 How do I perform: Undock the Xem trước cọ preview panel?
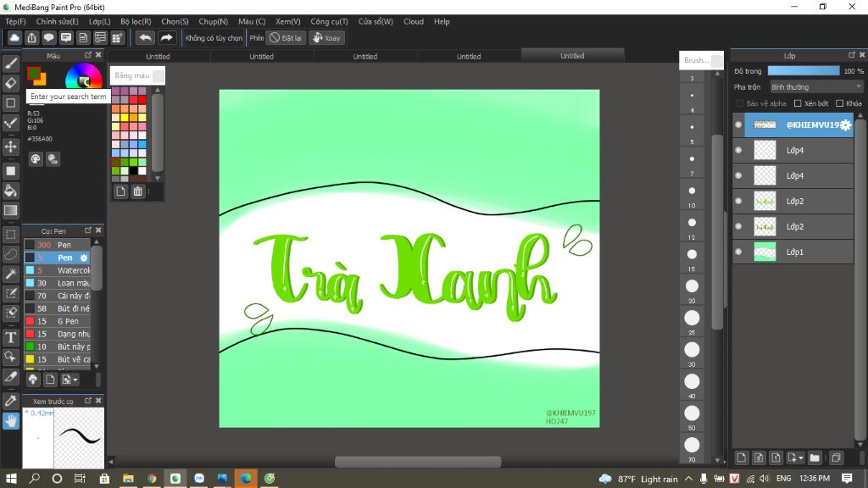pyautogui.click(x=88, y=400)
